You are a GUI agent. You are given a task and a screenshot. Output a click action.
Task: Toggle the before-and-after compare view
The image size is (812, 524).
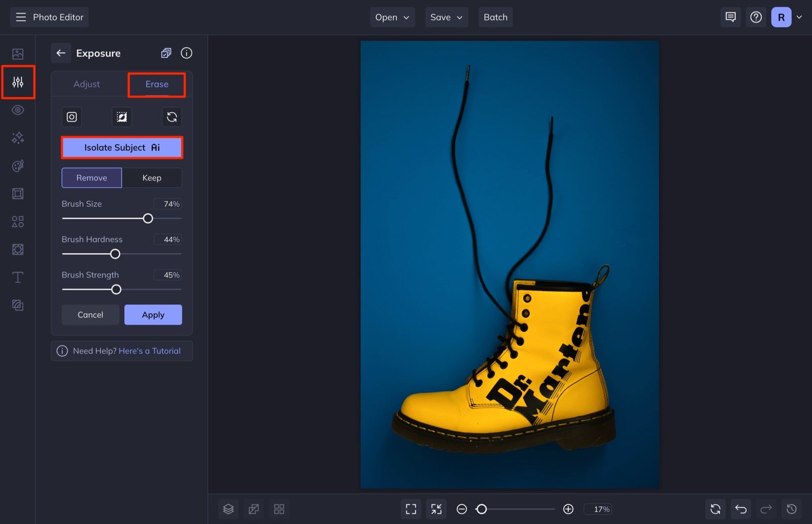click(x=253, y=509)
